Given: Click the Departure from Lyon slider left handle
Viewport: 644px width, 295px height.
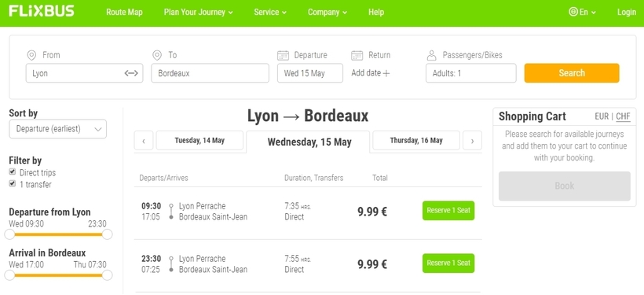Looking at the screenshot, I should pos(9,234).
